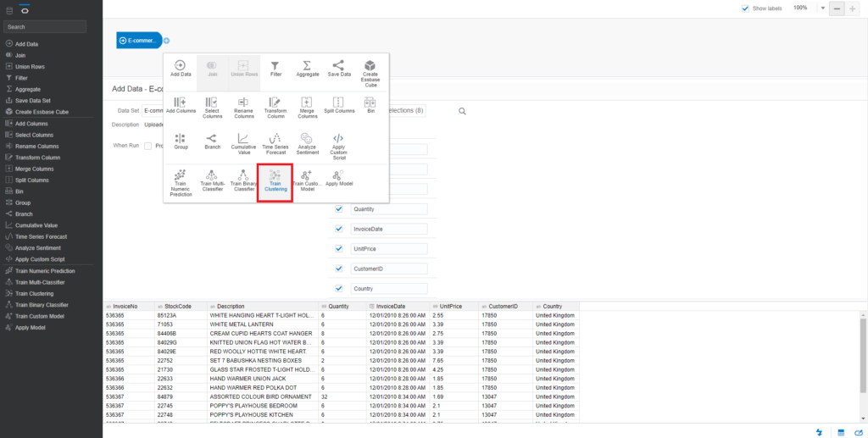Uncheck the CustomerID column checkbox
The height and width of the screenshot is (438, 868).
pyautogui.click(x=339, y=269)
